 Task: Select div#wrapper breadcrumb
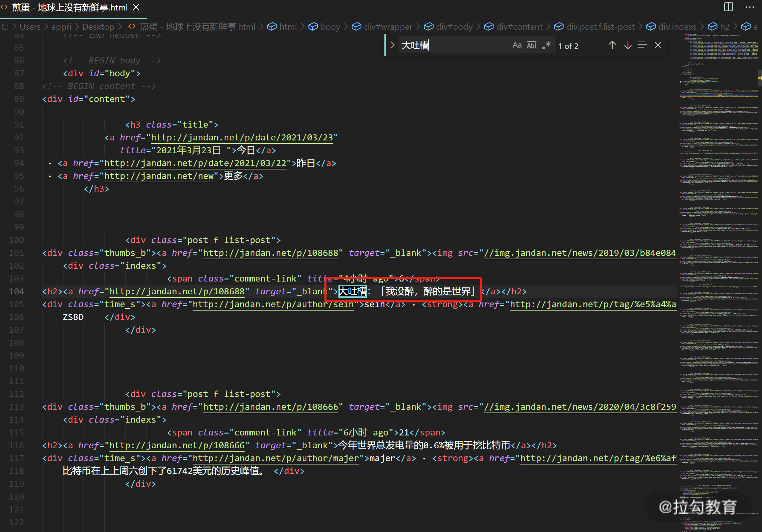(x=388, y=27)
